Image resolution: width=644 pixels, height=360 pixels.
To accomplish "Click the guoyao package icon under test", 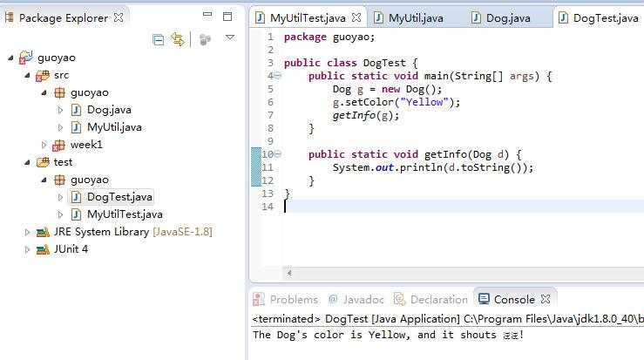I will tap(59, 180).
